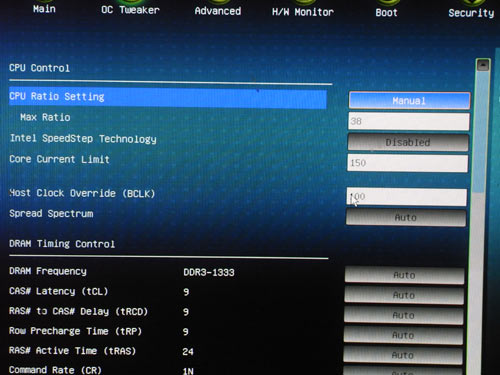Go to the H/W Monitor tab
This screenshot has height=375, width=500.
coord(303,12)
